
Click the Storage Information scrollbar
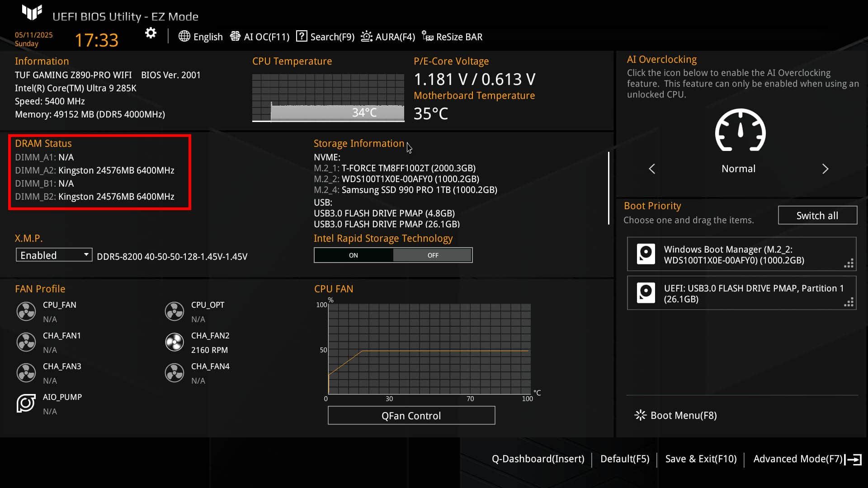pos(609,188)
